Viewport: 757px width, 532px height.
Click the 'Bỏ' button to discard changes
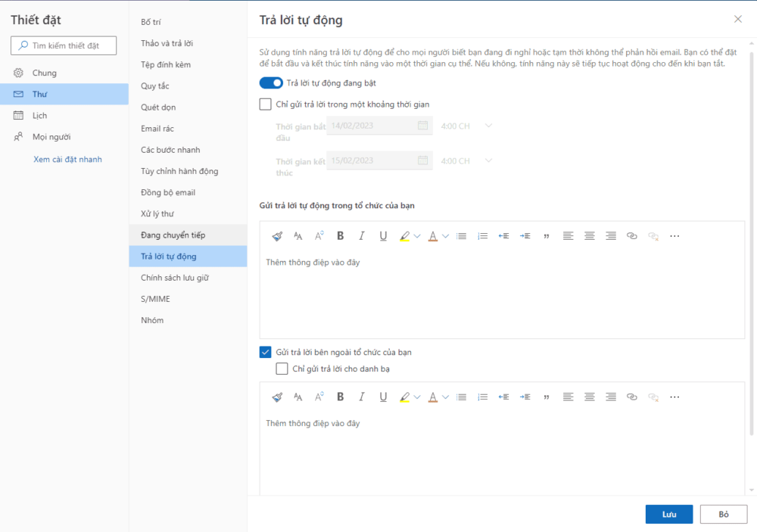(723, 514)
